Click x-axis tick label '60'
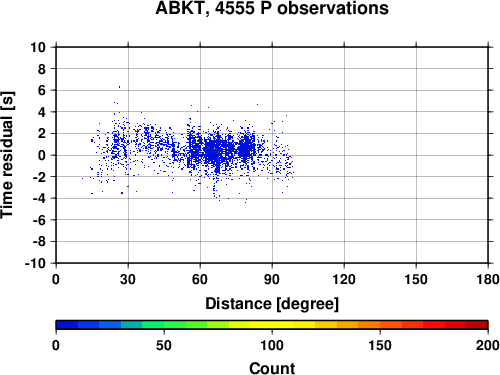This screenshot has width=500, height=375. [200, 279]
